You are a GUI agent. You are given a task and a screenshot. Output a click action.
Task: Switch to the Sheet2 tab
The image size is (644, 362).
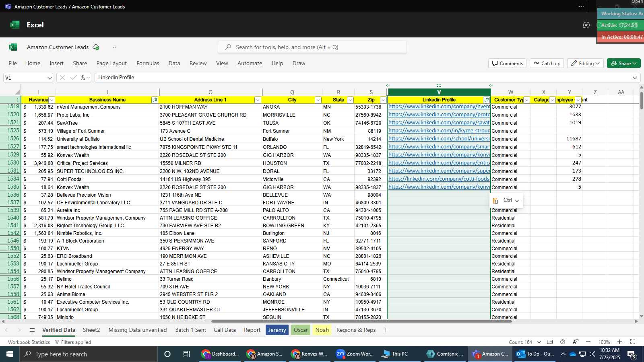click(x=91, y=330)
